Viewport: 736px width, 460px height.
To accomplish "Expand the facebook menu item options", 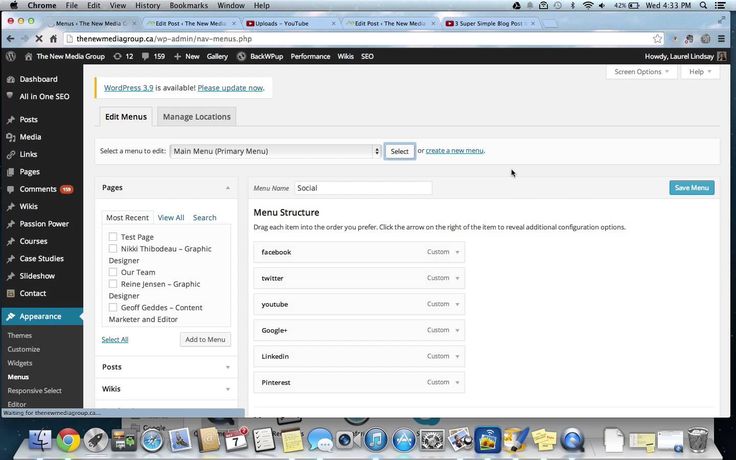I will (x=457, y=252).
